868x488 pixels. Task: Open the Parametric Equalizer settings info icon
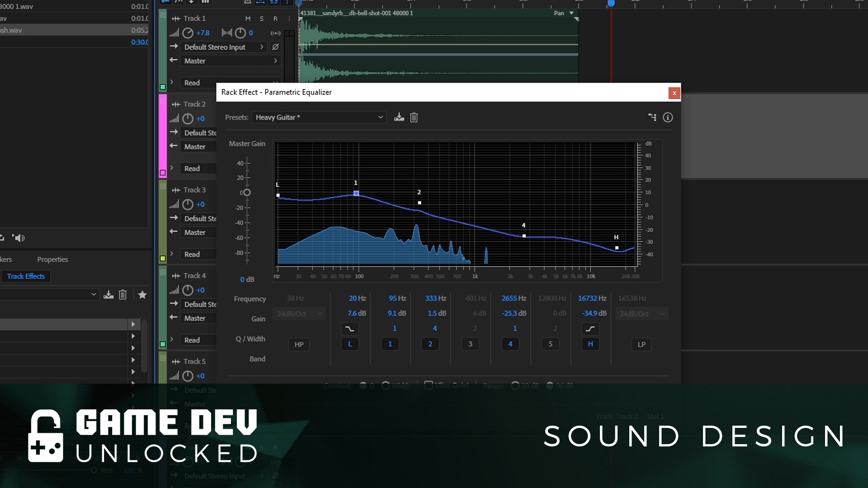[x=668, y=117]
